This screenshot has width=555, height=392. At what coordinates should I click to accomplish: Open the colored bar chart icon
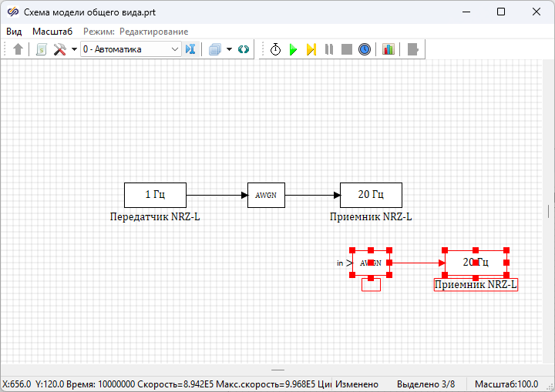pyautogui.click(x=388, y=49)
